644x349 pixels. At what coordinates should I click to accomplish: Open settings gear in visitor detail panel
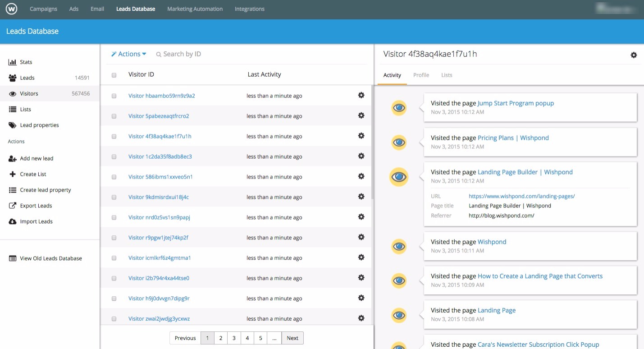coord(634,55)
